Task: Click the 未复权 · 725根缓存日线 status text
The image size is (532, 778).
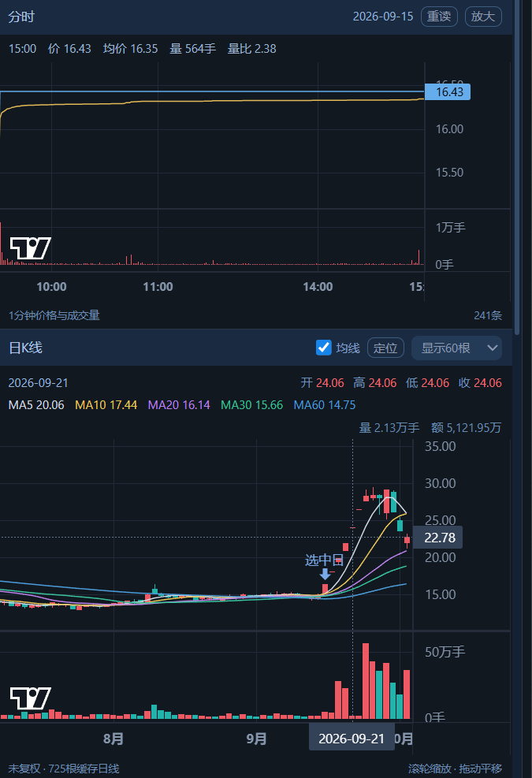Action: click(64, 769)
